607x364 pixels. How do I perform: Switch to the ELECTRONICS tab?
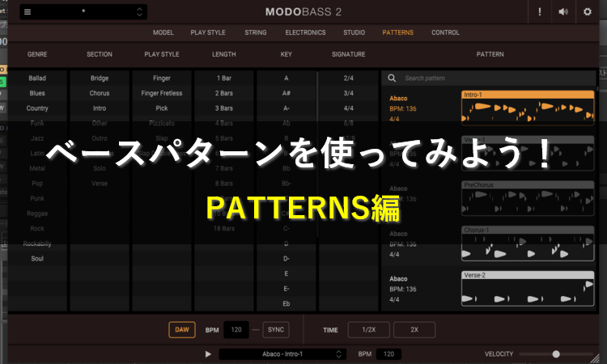(x=305, y=32)
